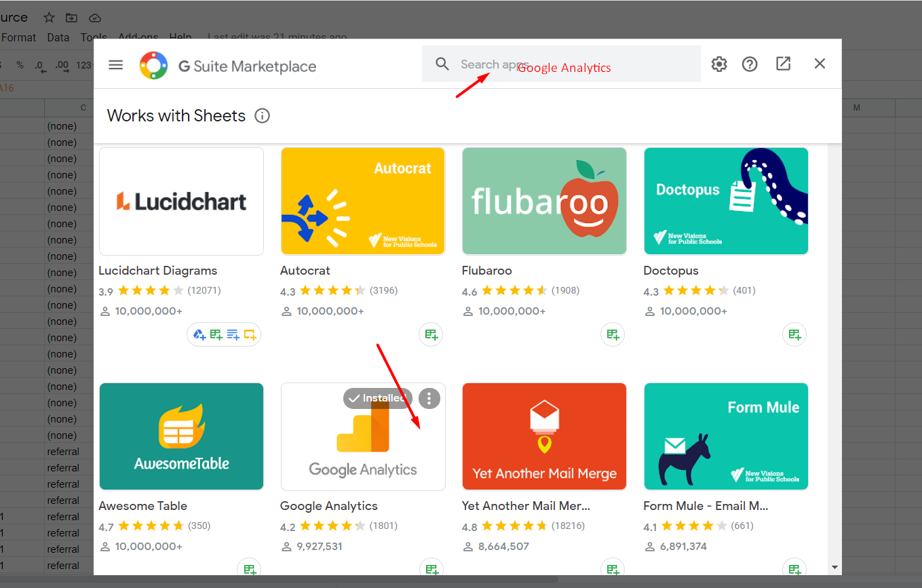The height and width of the screenshot is (588, 922).
Task: Open the Flubaroo app thumbnail
Action: [544, 201]
